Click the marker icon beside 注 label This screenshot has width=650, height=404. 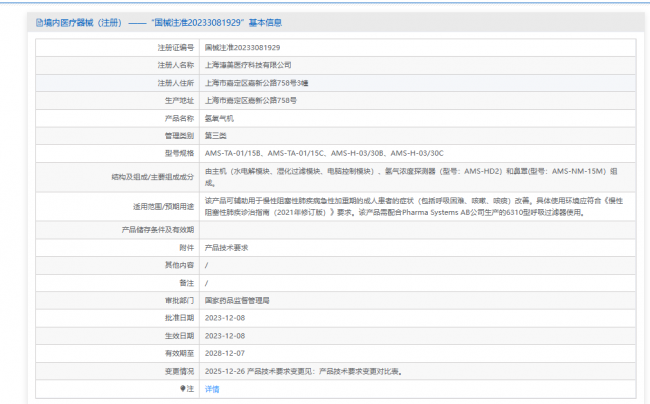click(182, 388)
